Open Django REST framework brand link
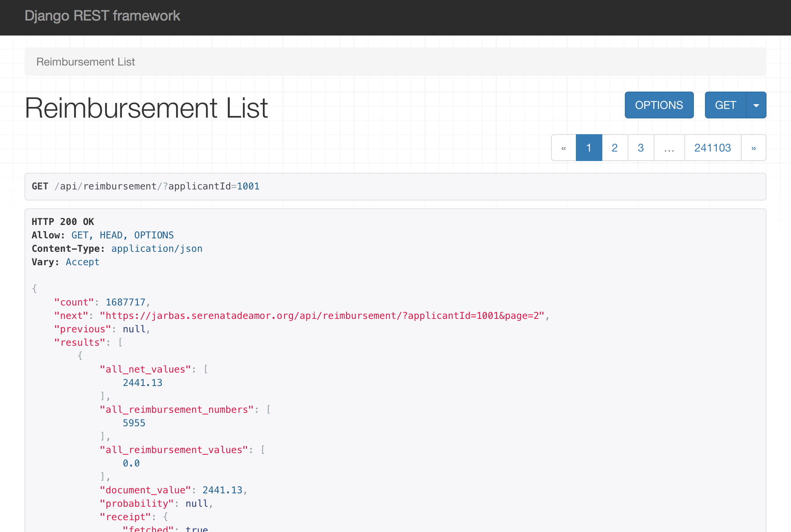This screenshot has width=791, height=532. click(102, 16)
